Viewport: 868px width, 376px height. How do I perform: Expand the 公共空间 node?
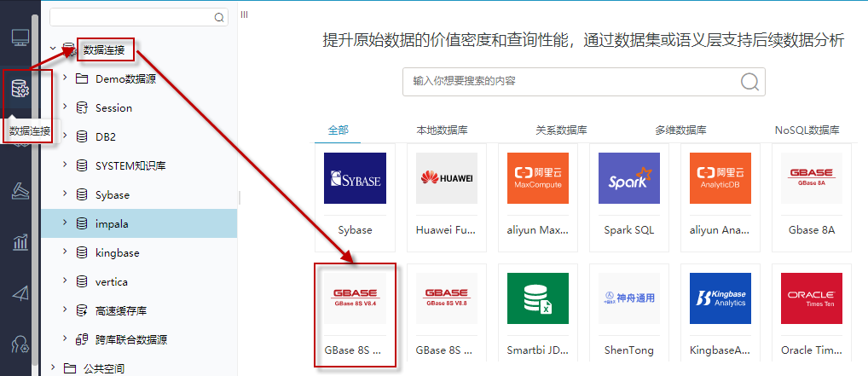[x=53, y=367]
